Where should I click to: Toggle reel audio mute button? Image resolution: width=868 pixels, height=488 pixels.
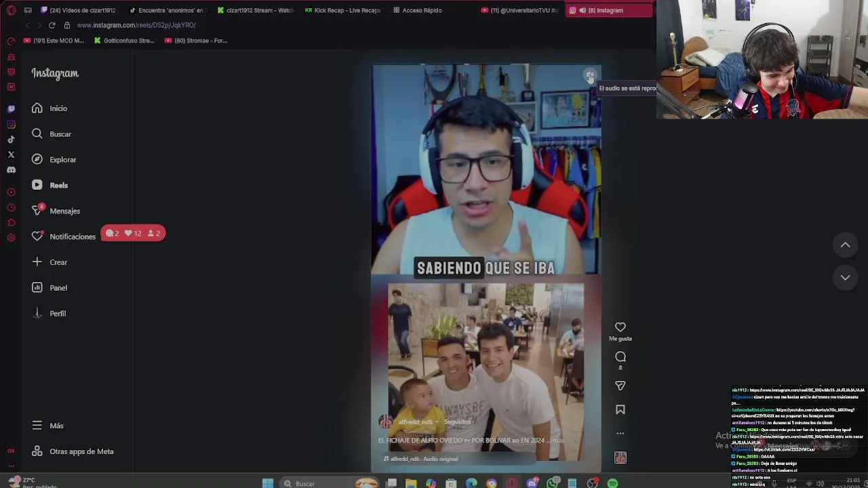(x=590, y=75)
